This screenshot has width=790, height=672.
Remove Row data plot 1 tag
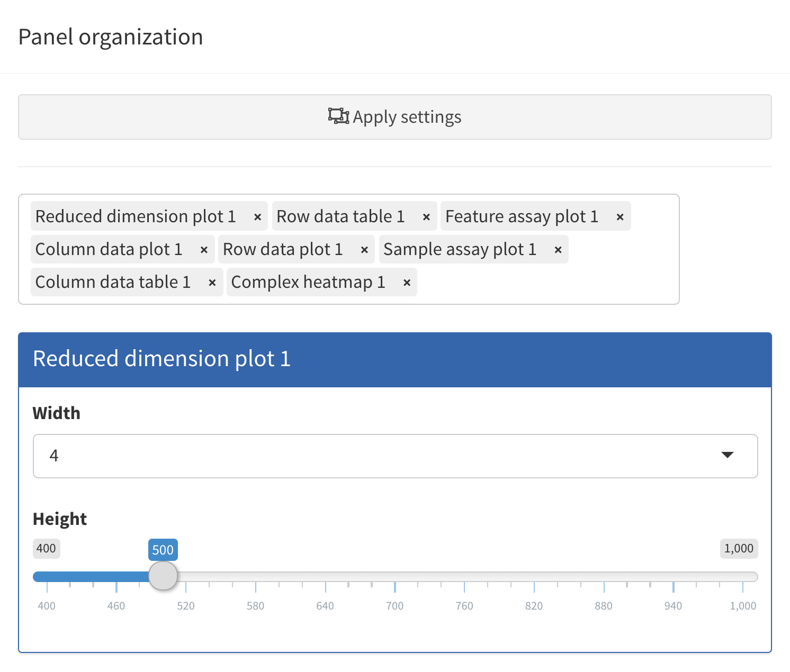click(364, 250)
